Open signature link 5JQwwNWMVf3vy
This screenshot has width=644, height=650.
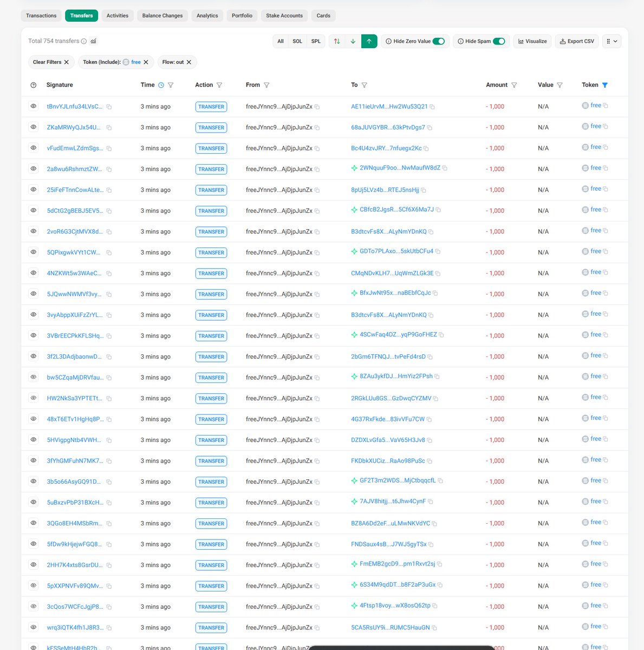pos(74,294)
